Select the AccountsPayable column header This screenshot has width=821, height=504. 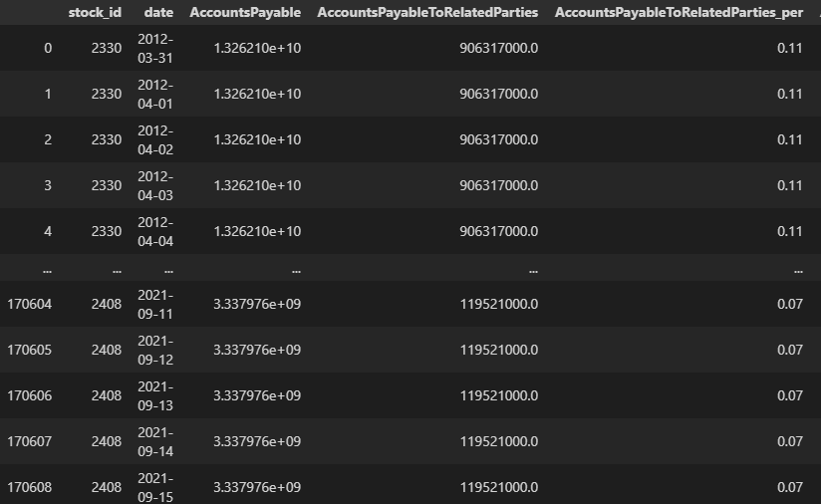(245, 12)
